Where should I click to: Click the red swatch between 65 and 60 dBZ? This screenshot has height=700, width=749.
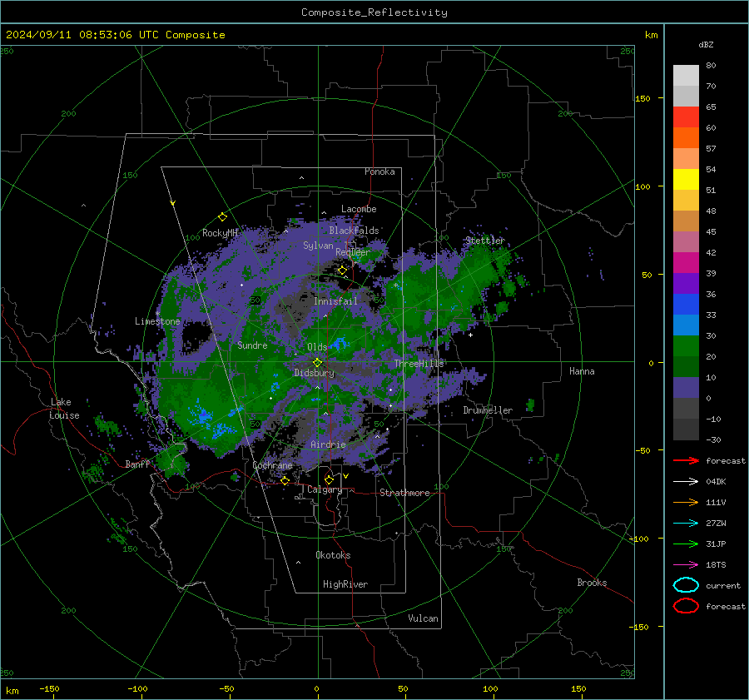(686, 117)
